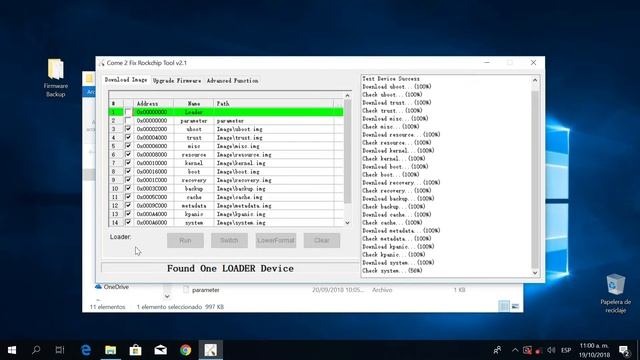This screenshot has height=360, width=640.
Task: Select Image\system.img path cell
Action: tap(273, 222)
